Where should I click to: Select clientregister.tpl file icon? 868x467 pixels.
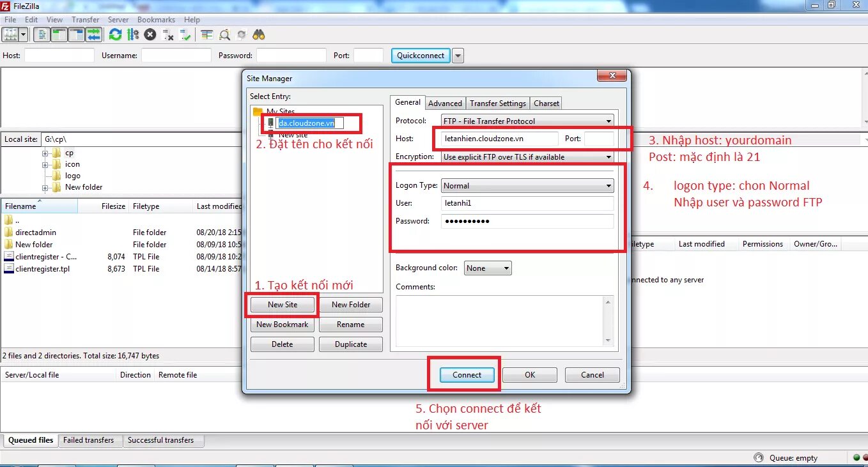pyautogui.click(x=8, y=269)
